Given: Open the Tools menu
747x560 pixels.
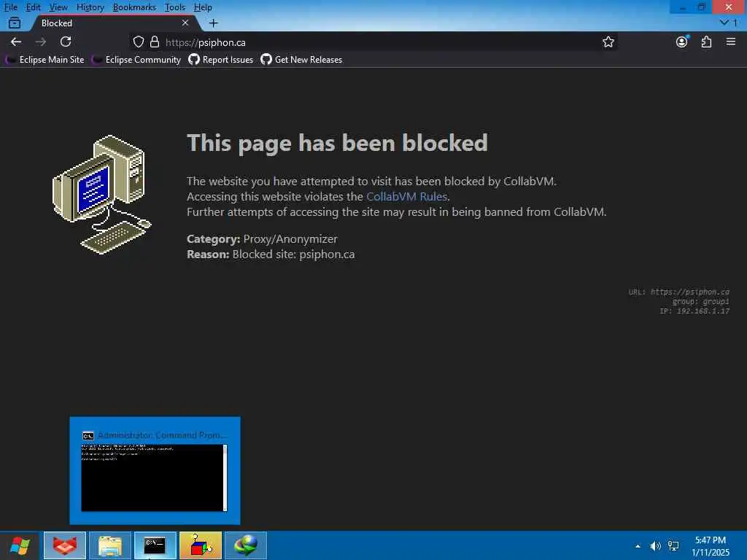Looking at the screenshot, I should coord(175,7).
